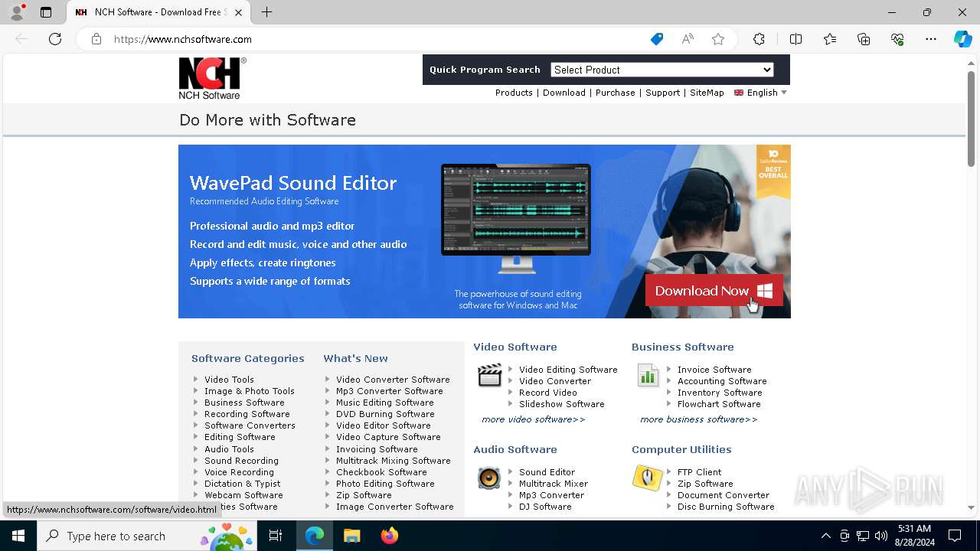Screen dimensions: 980x551
Task: Open the tab actions menu icon
Action: click(46, 12)
